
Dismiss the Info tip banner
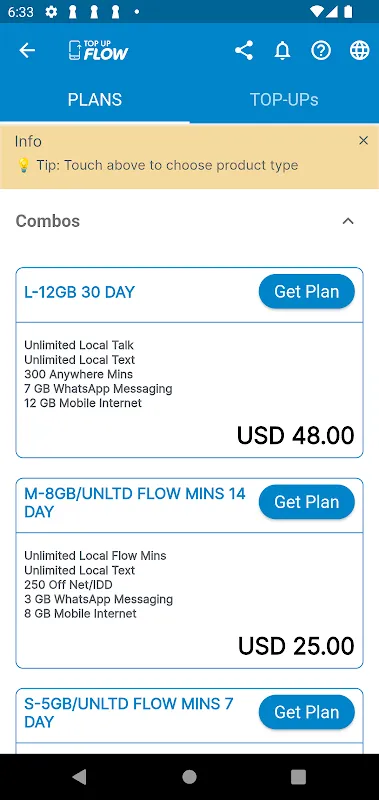pyautogui.click(x=363, y=140)
